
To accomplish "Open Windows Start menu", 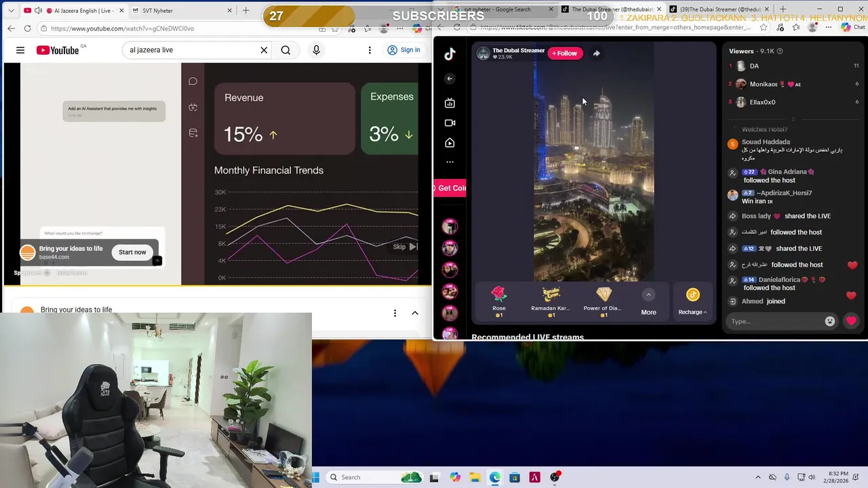I will tap(316, 477).
